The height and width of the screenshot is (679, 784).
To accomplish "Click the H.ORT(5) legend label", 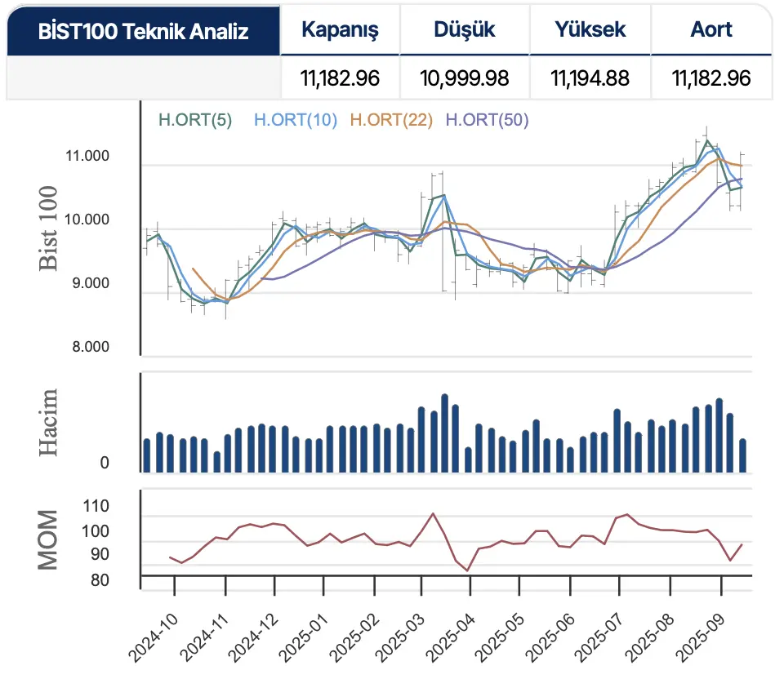I will point(195,120).
